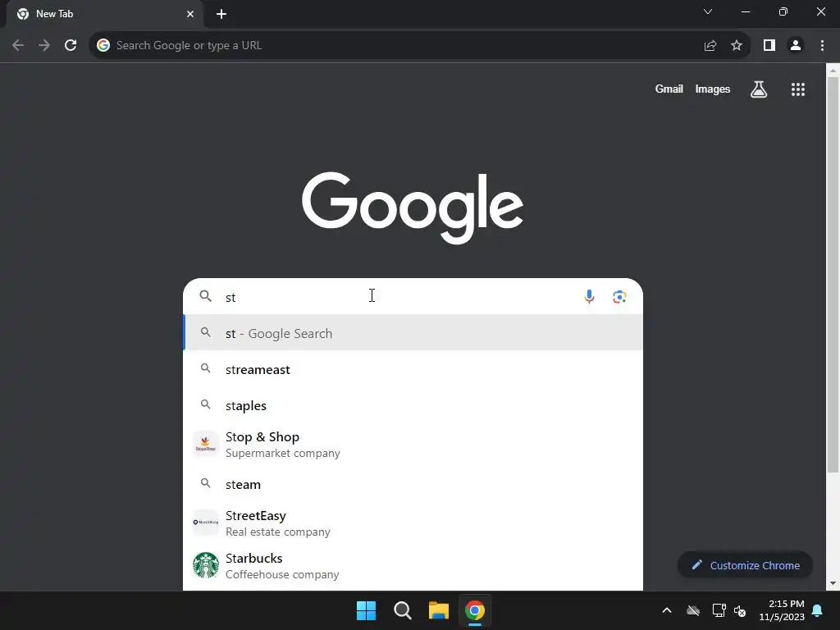Click the StreetEasy logo thumbnail
The image size is (840, 630).
pos(206,523)
